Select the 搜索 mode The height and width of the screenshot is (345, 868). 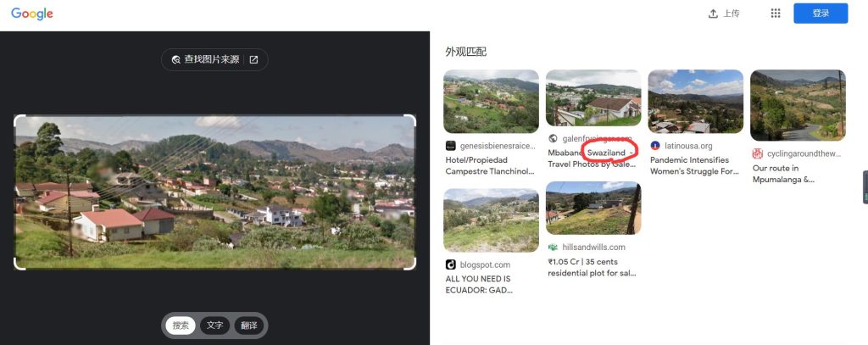181,326
